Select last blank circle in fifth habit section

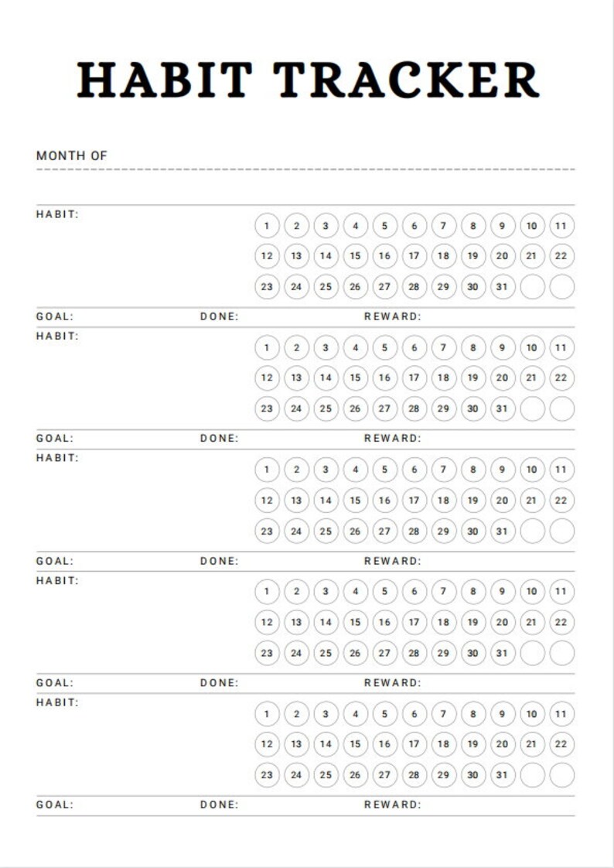[x=561, y=775]
